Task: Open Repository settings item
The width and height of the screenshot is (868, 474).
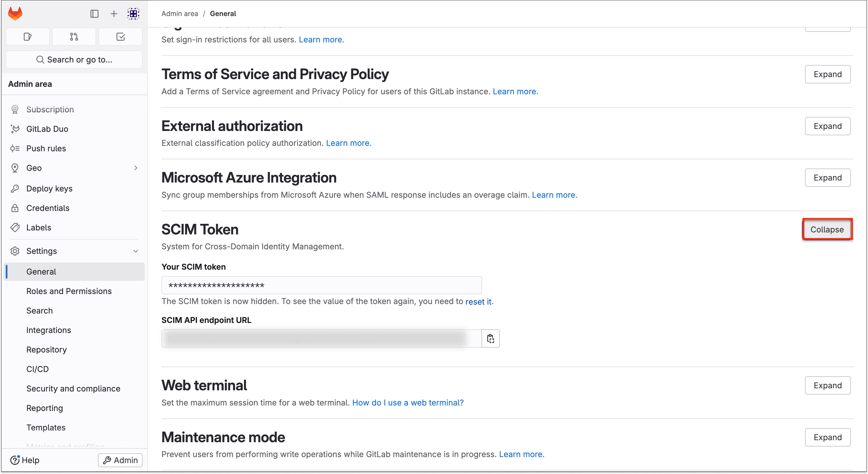Action: [74, 350]
